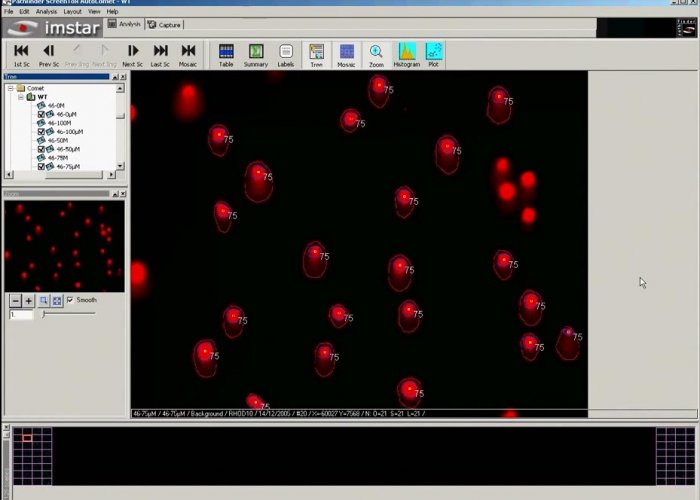Click the Tree panel scroll up arrow
Screen dimensions: 700x500
[120, 88]
